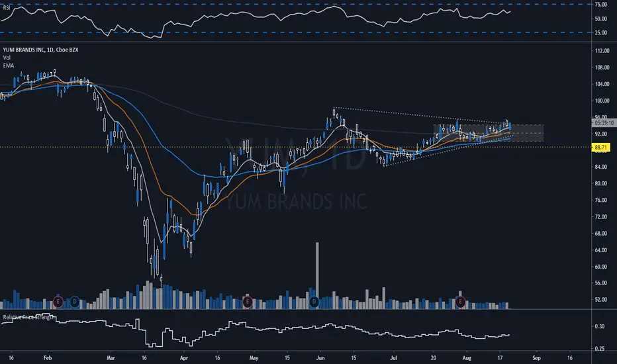
Task: Select the Relative Price Strength label
Action: pyautogui.click(x=28, y=317)
